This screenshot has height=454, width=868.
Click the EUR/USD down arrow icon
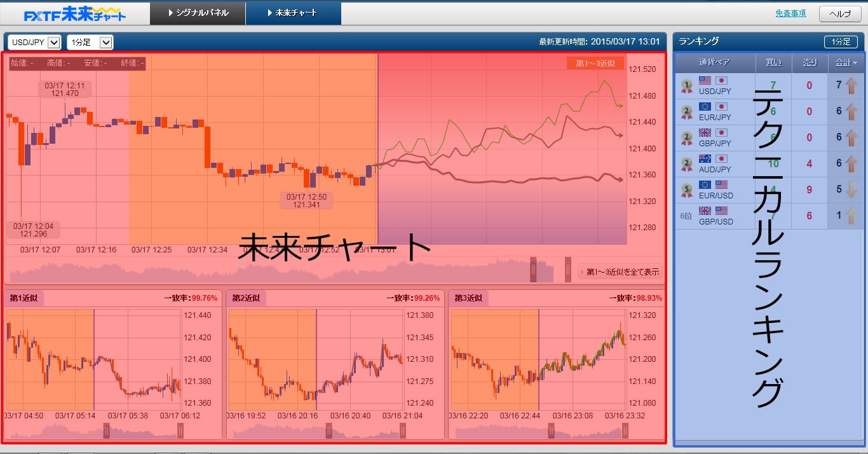[x=851, y=189]
